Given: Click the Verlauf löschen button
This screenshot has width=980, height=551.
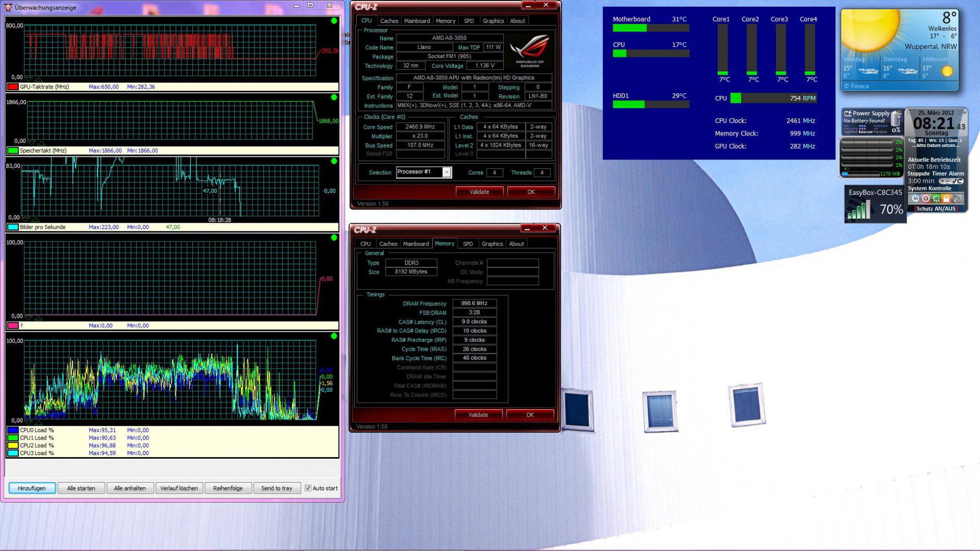Looking at the screenshot, I should coord(179,488).
